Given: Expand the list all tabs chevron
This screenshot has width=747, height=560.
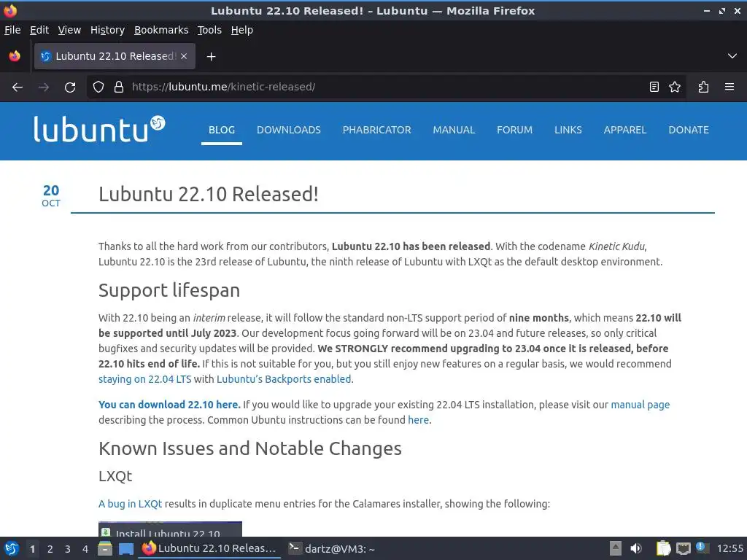Looking at the screenshot, I should [x=732, y=56].
